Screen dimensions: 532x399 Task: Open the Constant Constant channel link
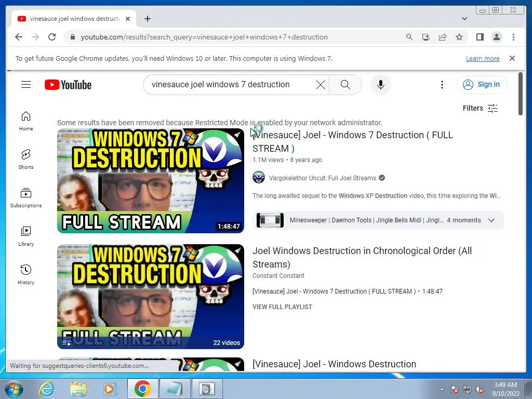278,276
